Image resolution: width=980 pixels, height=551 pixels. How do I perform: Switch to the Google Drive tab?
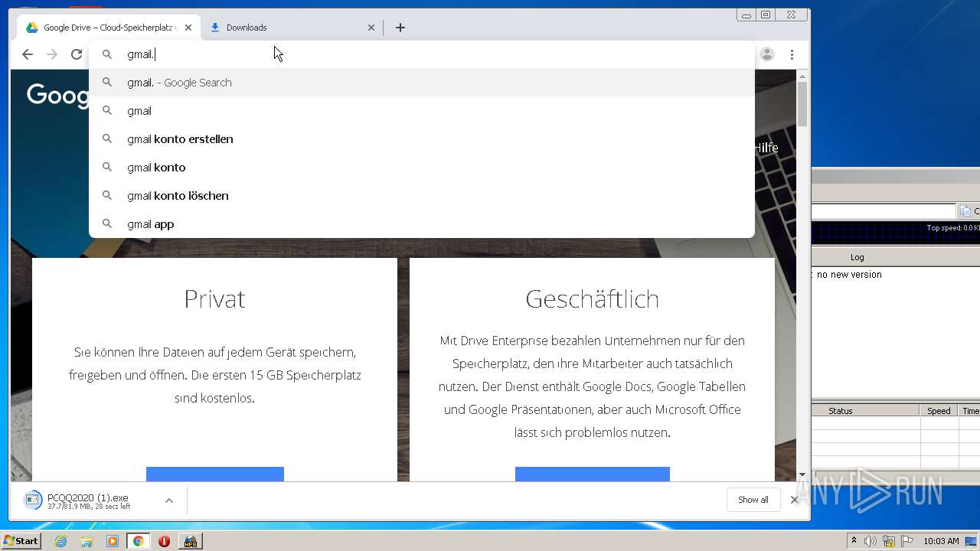[x=109, y=28]
